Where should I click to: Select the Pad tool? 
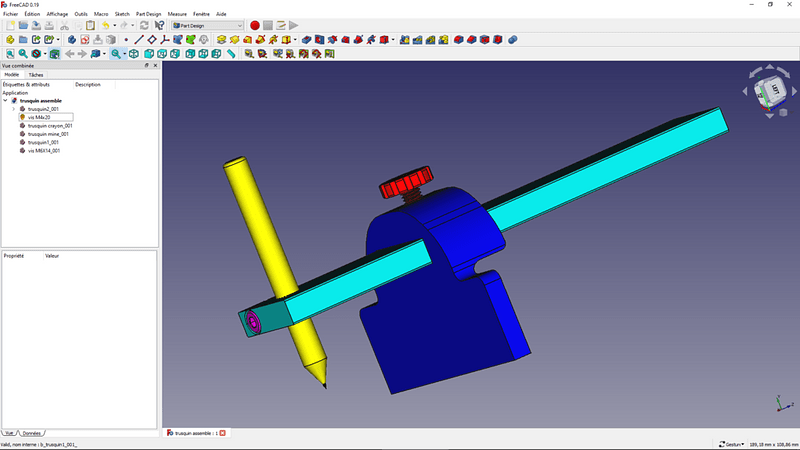(221, 40)
